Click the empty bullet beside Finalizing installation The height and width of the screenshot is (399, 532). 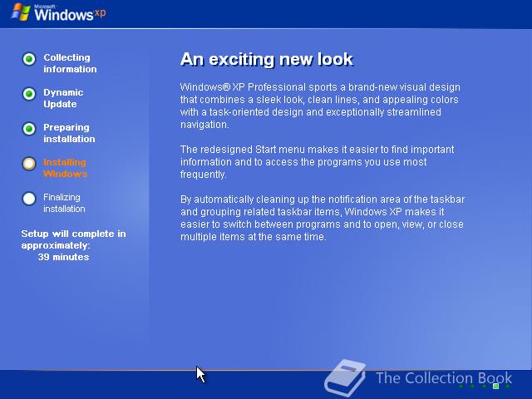coord(29,199)
